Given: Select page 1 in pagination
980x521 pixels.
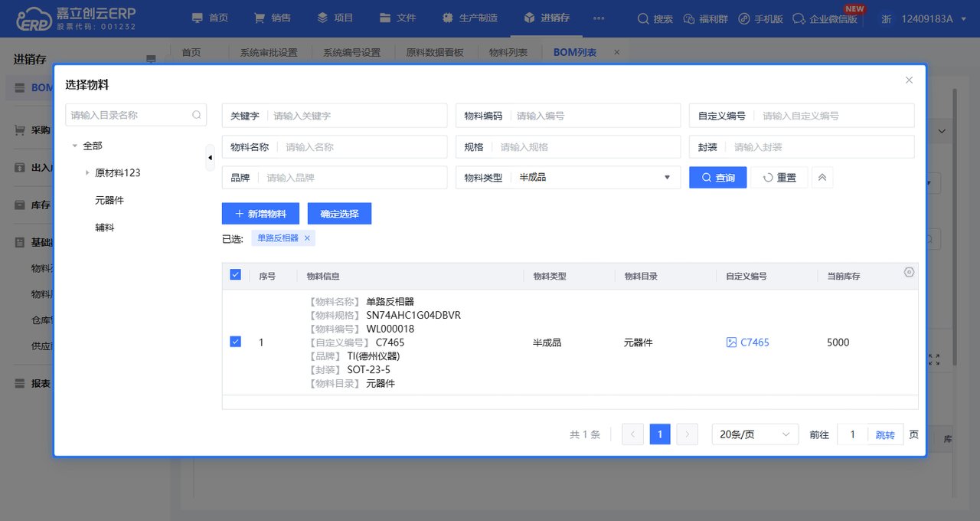Looking at the screenshot, I should (x=660, y=434).
